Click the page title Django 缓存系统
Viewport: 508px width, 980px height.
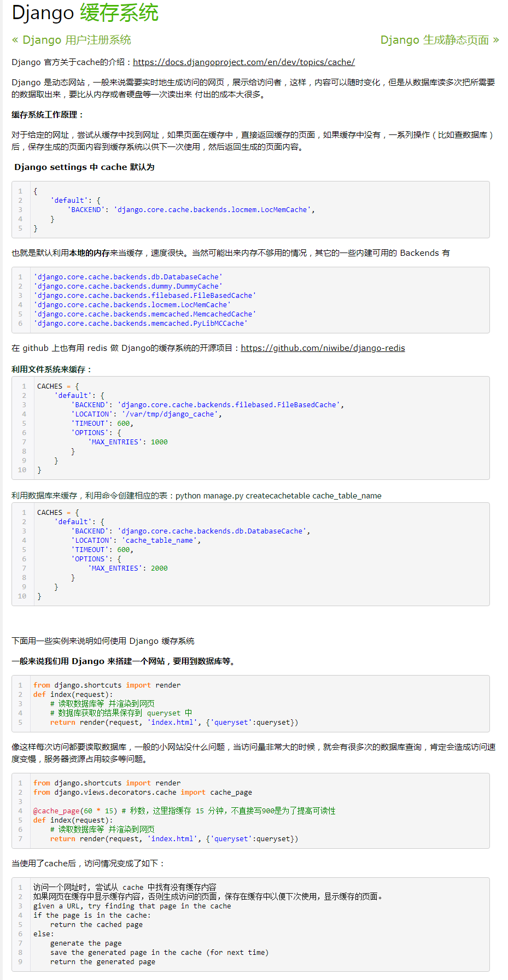click(85, 13)
